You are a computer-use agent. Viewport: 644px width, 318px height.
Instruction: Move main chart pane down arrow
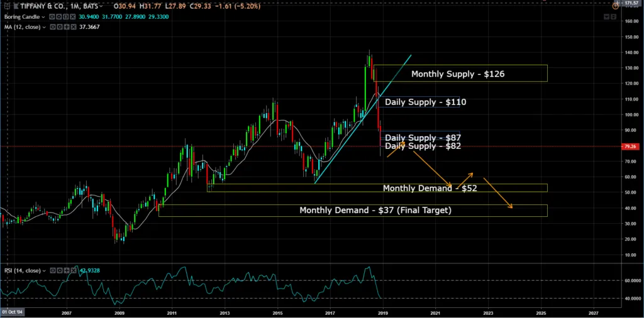pyautogui.click(x=607, y=17)
